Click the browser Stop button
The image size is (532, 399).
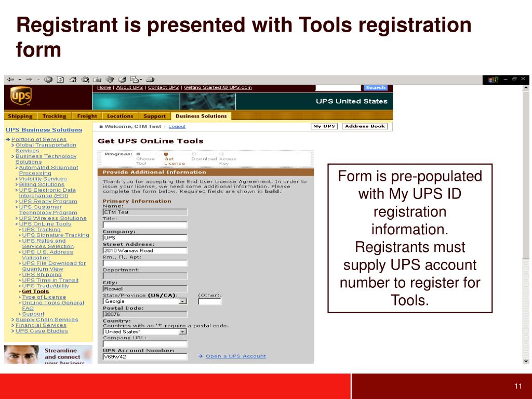48,79
